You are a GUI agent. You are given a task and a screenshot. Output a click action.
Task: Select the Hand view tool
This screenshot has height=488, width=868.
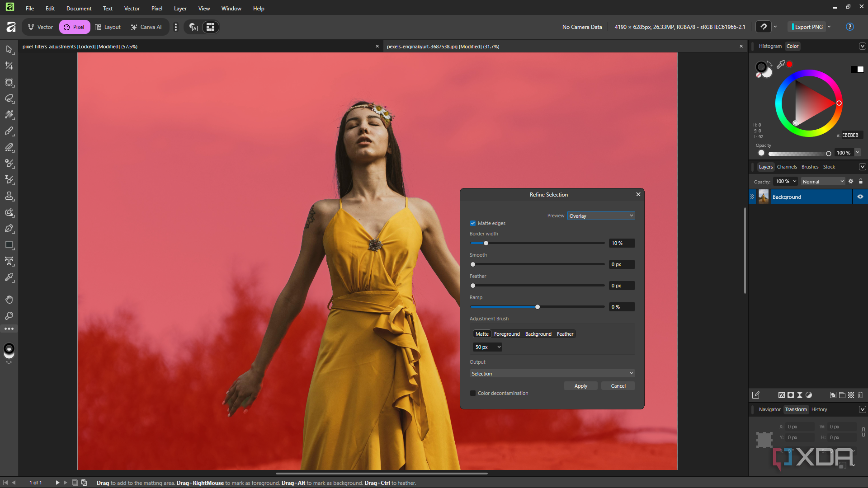[x=9, y=300]
